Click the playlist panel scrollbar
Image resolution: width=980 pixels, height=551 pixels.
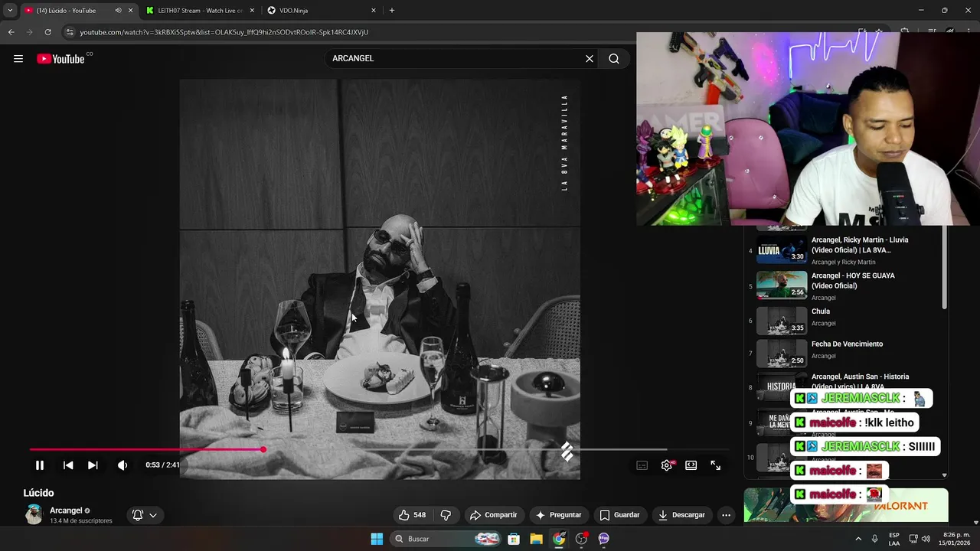pyautogui.click(x=944, y=268)
